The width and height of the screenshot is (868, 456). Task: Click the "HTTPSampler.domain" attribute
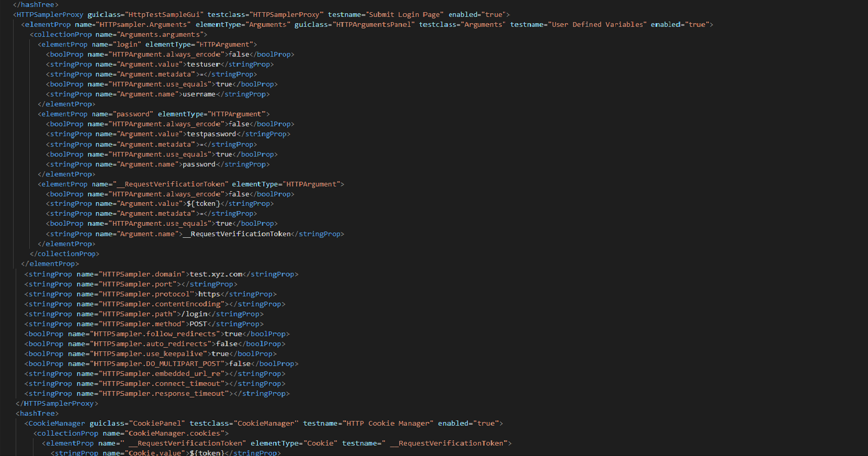(x=142, y=274)
